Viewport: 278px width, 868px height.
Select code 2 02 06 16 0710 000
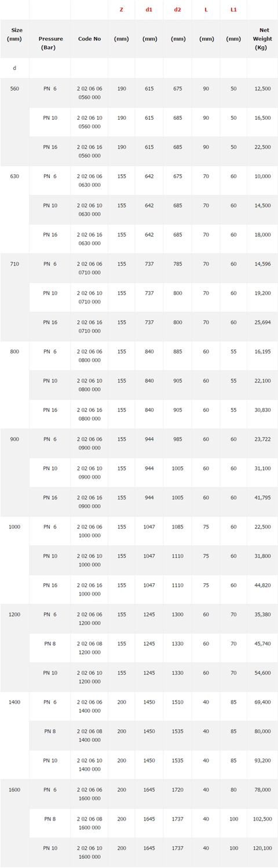pyautogui.click(x=89, y=326)
